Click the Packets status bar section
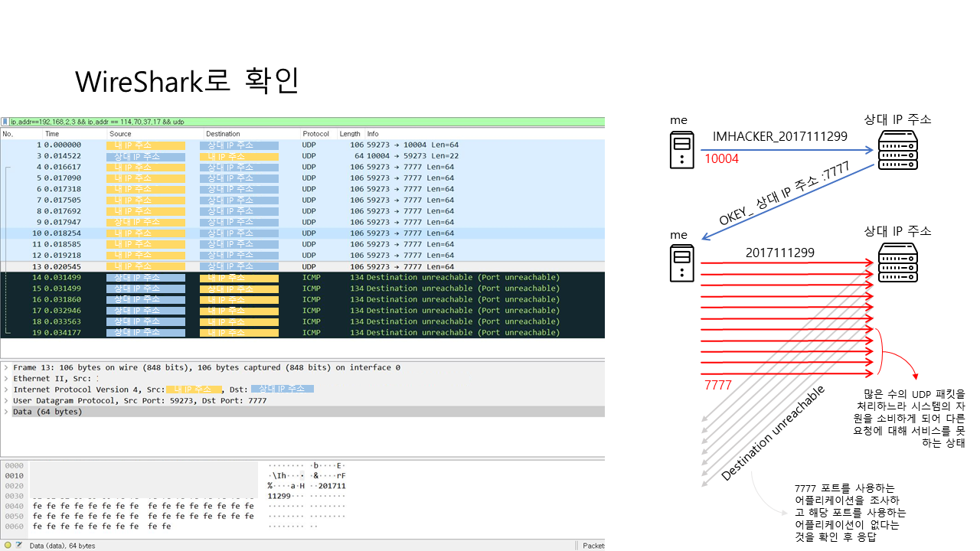 (x=593, y=546)
